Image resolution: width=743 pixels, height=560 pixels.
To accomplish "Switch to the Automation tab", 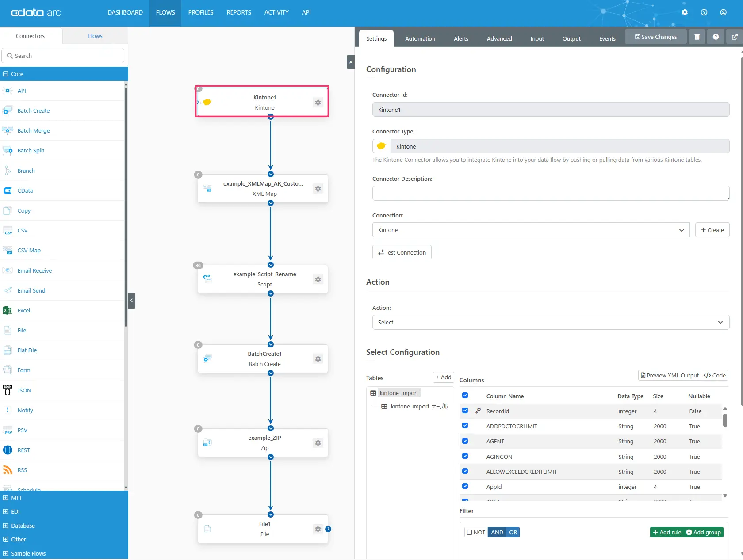I will 420,38.
